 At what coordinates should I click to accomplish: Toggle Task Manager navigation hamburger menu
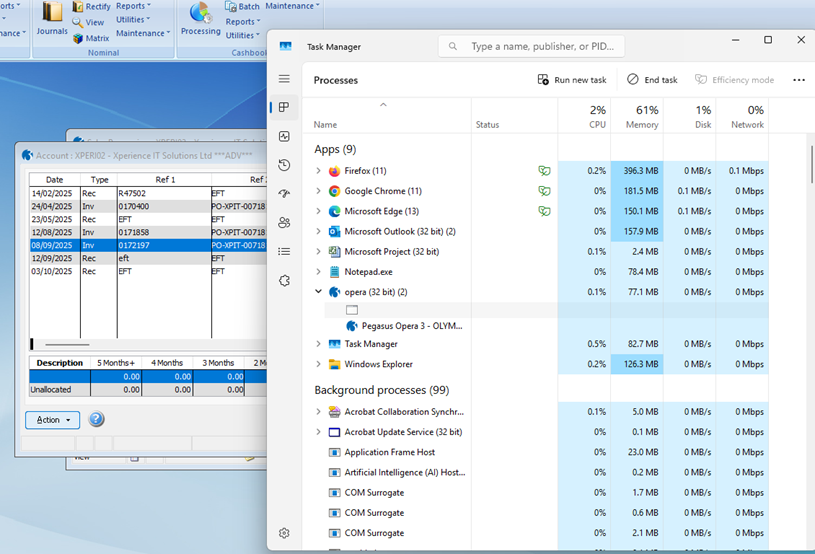click(x=284, y=79)
